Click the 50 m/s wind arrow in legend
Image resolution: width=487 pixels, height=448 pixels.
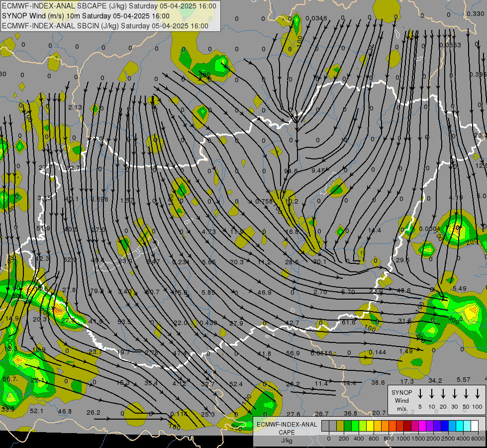click(x=466, y=394)
